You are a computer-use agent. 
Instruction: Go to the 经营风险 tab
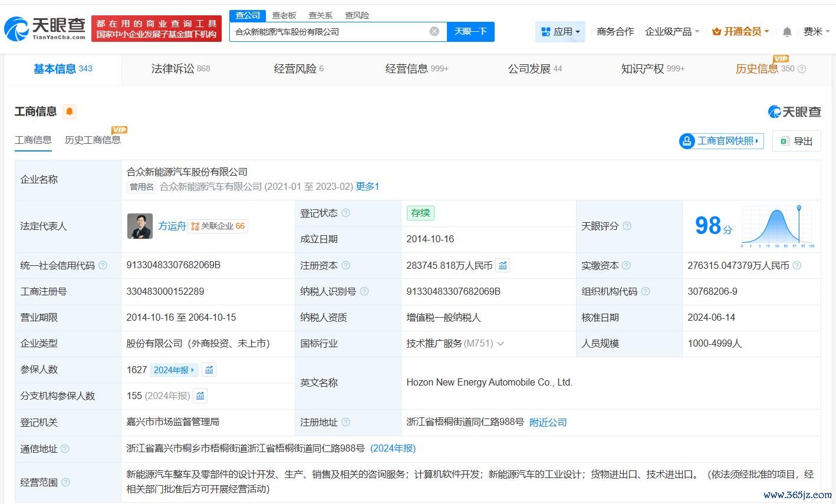pyautogui.click(x=299, y=69)
